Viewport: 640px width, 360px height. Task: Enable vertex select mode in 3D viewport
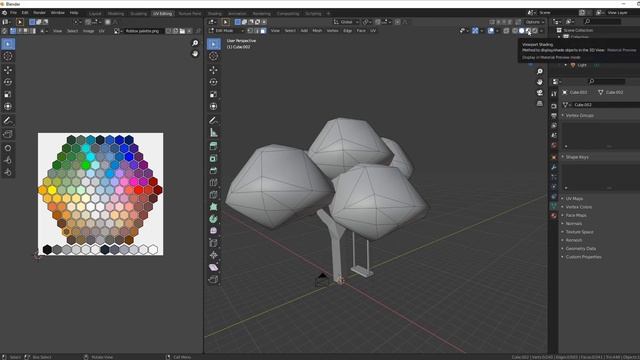pos(250,31)
